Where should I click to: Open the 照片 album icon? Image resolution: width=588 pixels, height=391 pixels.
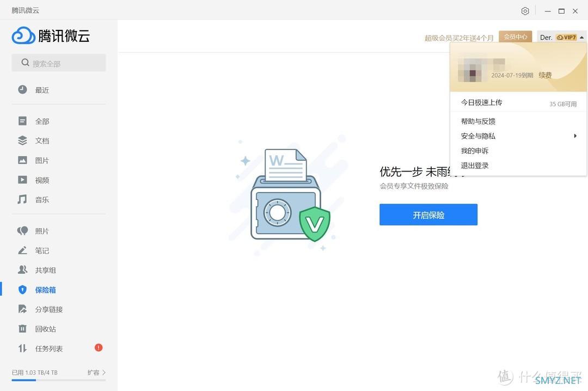(22, 231)
